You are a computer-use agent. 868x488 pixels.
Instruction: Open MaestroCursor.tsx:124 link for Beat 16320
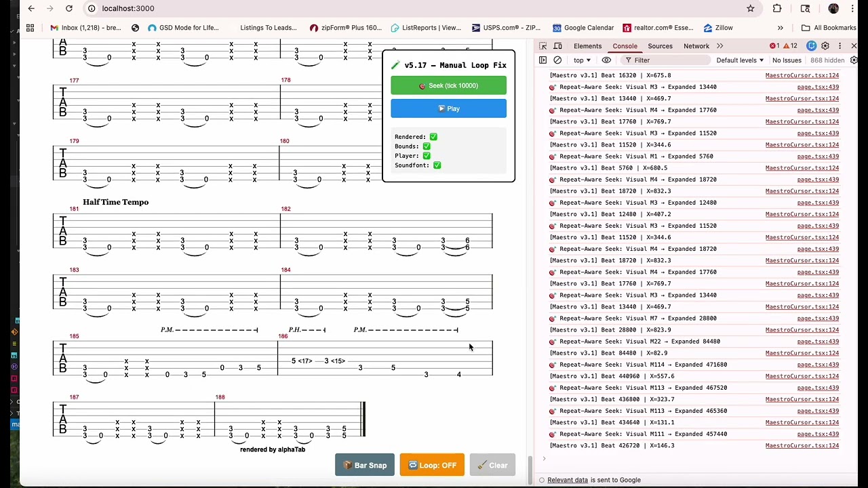tap(802, 75)
